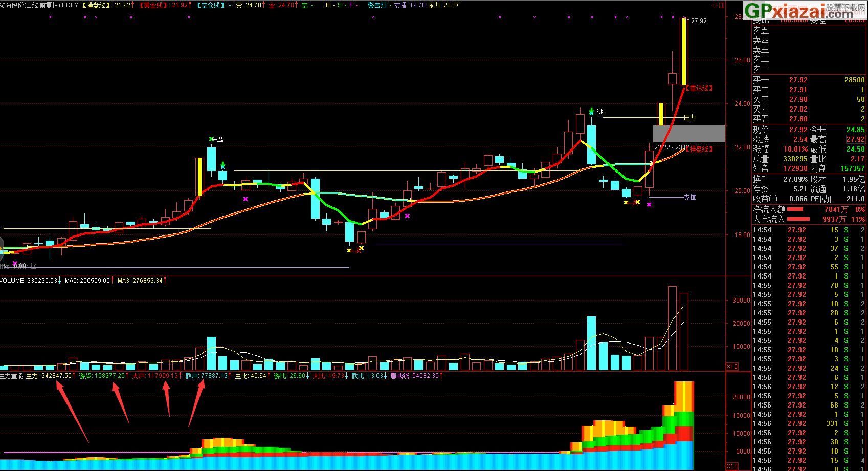868x471 pixels.
Task: Click the tallest cyan volume bar
Action: click(x=591, y=343)
